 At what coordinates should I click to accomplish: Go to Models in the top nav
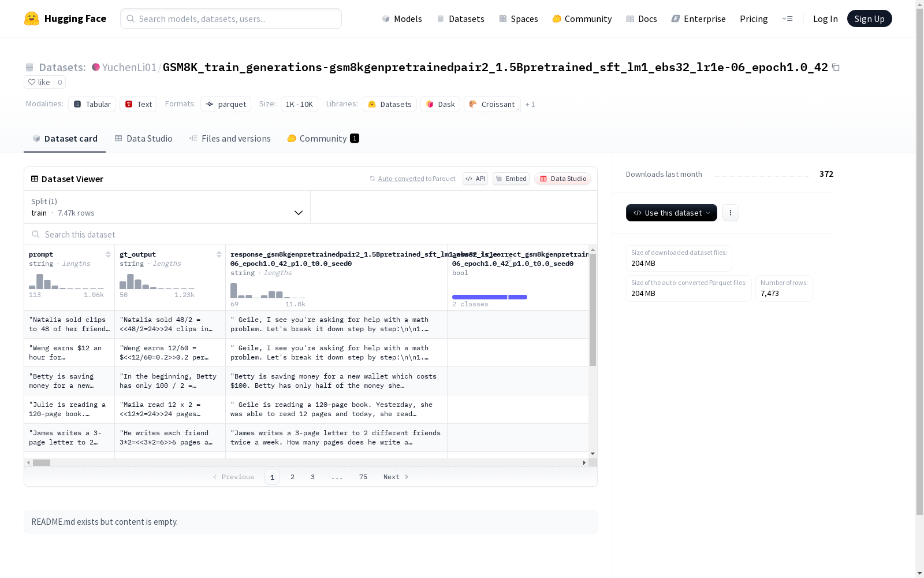[x=402, y=18]
